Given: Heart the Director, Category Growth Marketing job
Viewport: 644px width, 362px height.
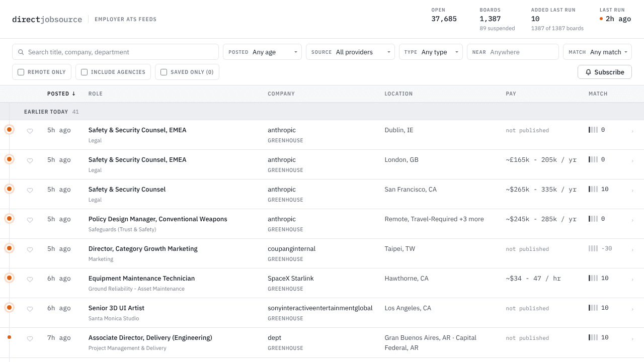Looking at the screenshot, I should point(30,249).
